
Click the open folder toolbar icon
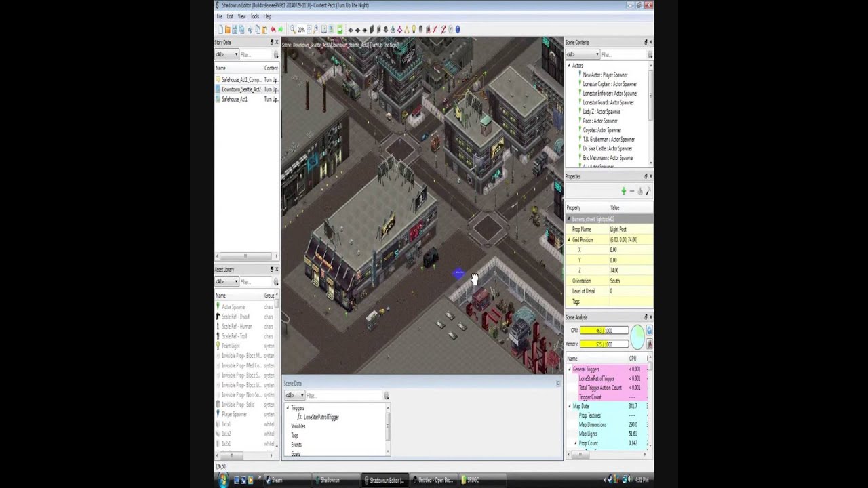[227, 30]
